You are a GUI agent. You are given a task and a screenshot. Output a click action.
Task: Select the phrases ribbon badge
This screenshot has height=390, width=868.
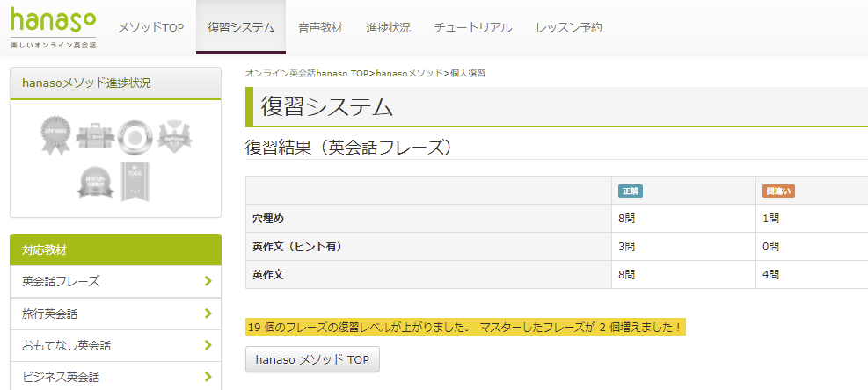[x=56, y=135]
